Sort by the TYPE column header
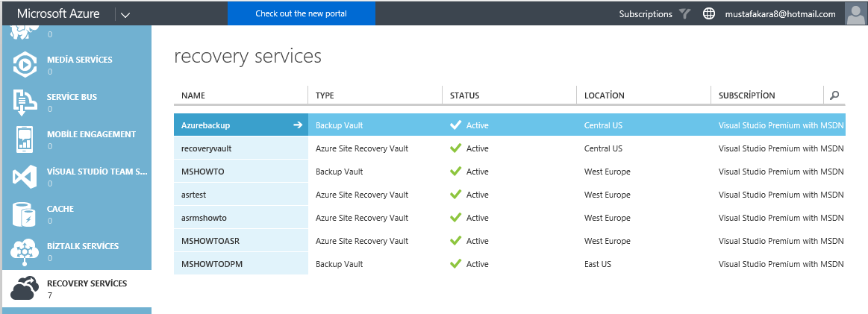This screenshot has width=868, height=314. (325, 95)
